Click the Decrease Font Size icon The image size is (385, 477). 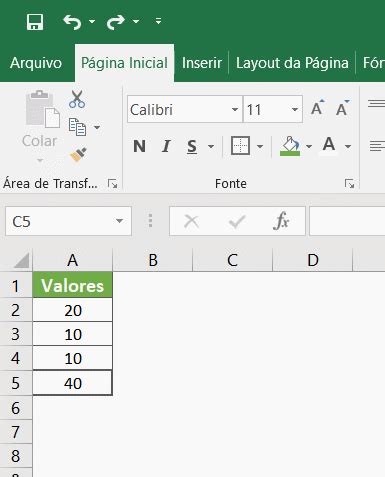pyautogui.click(x=342, y=108)
